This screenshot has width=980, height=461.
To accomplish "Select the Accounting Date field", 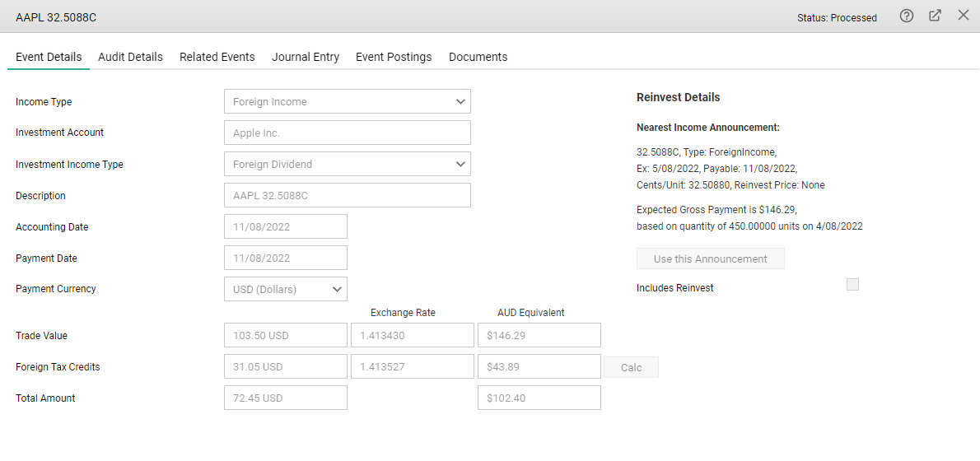I will point(286,226).
